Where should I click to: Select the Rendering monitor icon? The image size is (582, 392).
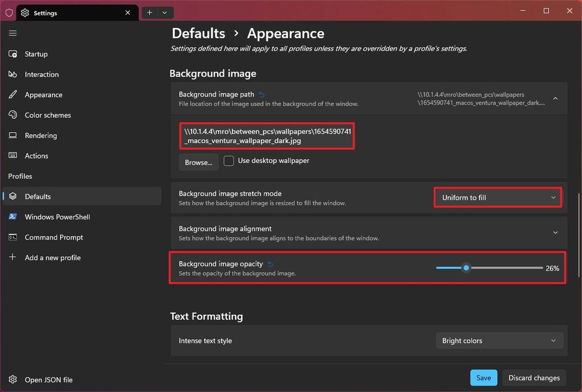(13, 135)
